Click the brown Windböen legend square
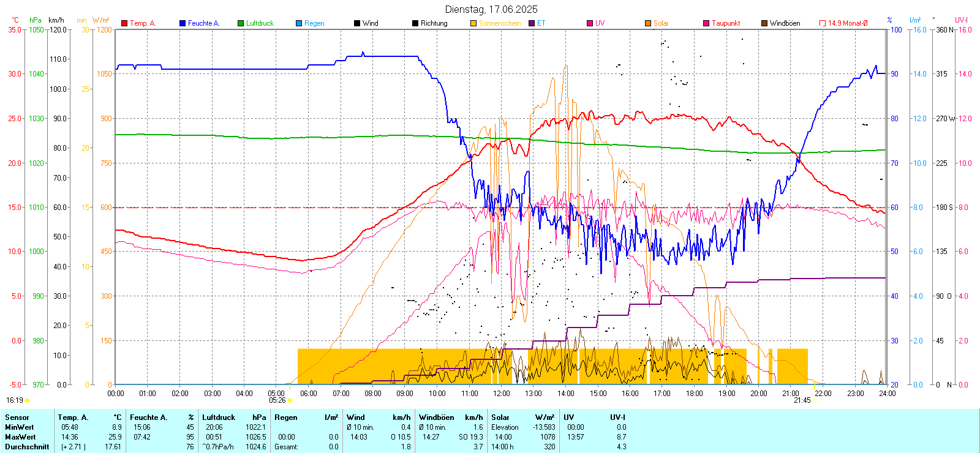 (764, 23)
